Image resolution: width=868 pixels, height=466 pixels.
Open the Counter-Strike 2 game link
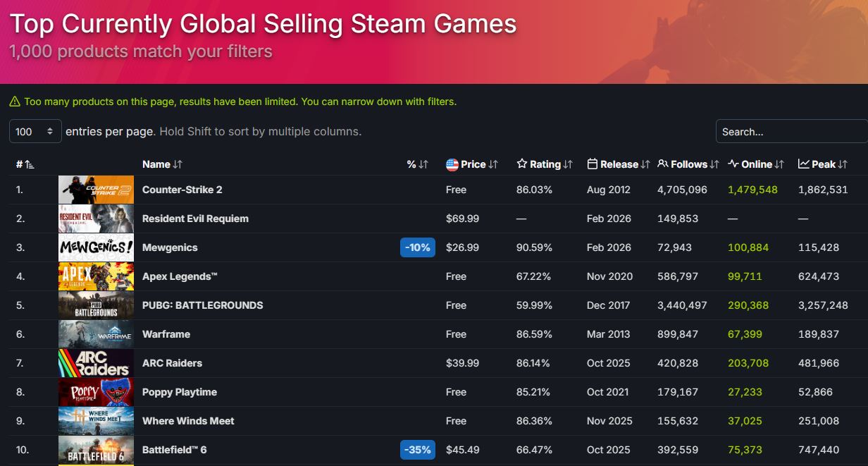click(182, 190)
